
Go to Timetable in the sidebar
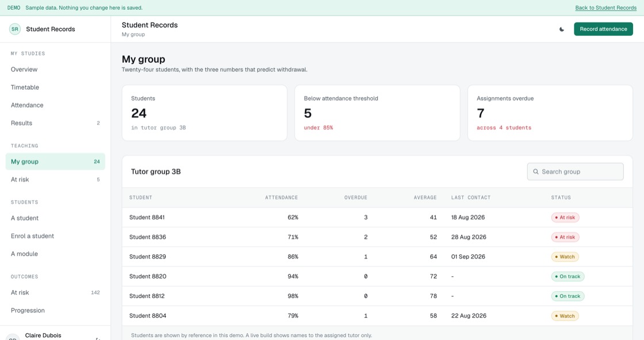(x=55, y=87)
